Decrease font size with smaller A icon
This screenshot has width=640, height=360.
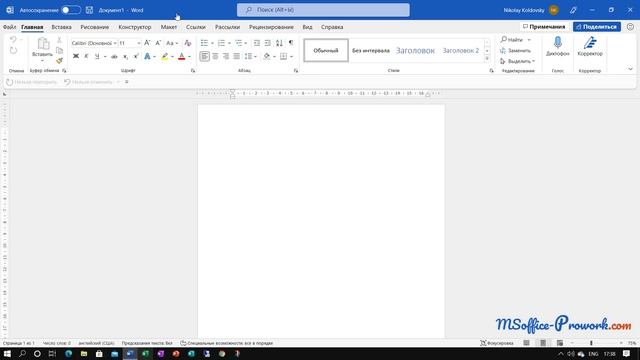pos(158,43)
